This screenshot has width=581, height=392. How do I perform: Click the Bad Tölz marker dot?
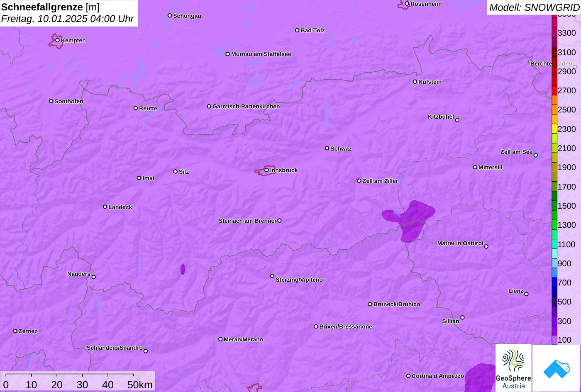pos(297,30)
